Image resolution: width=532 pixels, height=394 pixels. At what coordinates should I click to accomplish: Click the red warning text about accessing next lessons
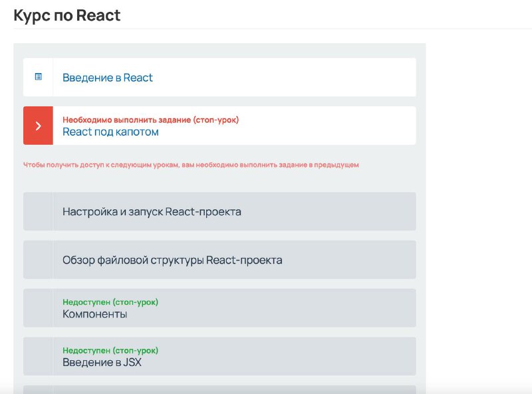point(191,165)
